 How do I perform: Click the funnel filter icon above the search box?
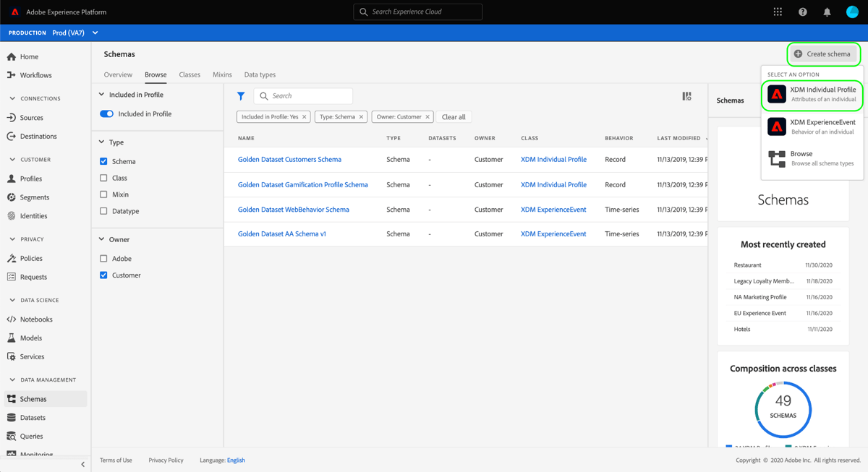pos(242,95)
